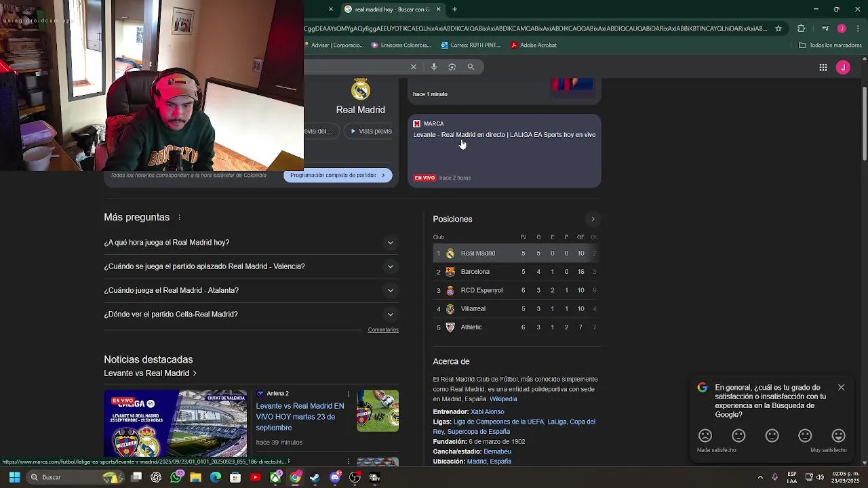Select Real Madrid row in standings
Image resolution: width=868 pixels, height=488 pixels.
[x=517, y=253]
